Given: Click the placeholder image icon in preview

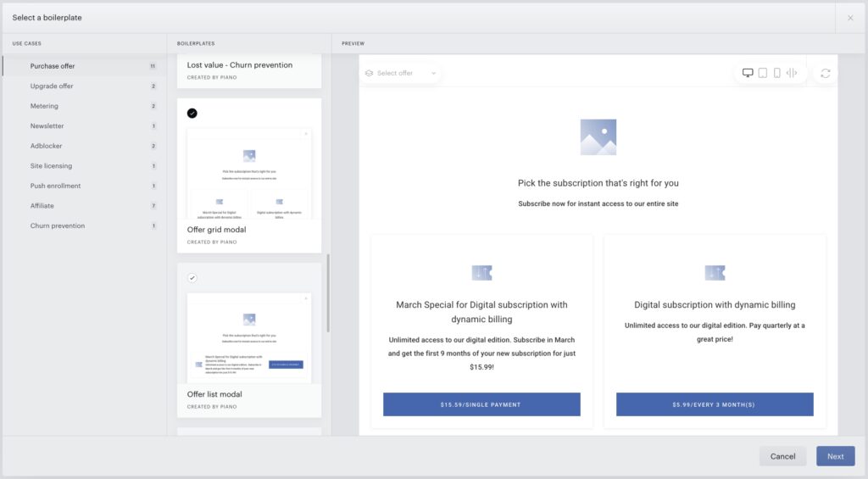Looking at the screenshot, I should (598, 136).
